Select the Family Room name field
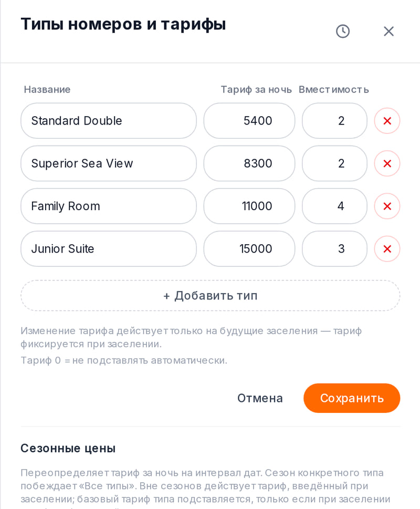The image size is (420, 509). coord(109,206)
